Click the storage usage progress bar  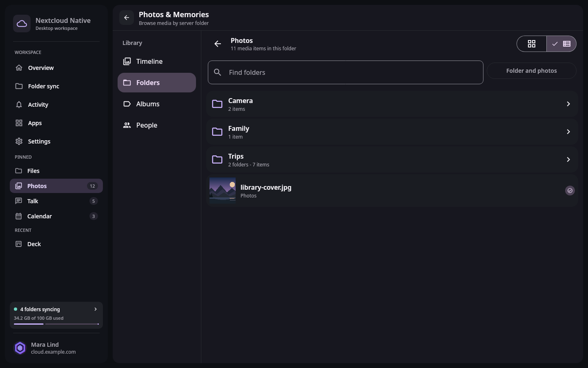[56, 324]
